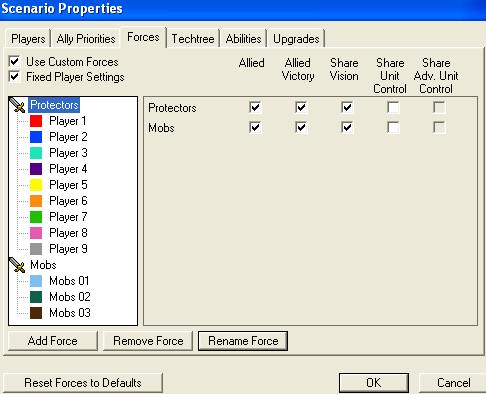Select the red Player 1 color swatch
This screenshot has width=486, height=394.
tap(36, 121)
